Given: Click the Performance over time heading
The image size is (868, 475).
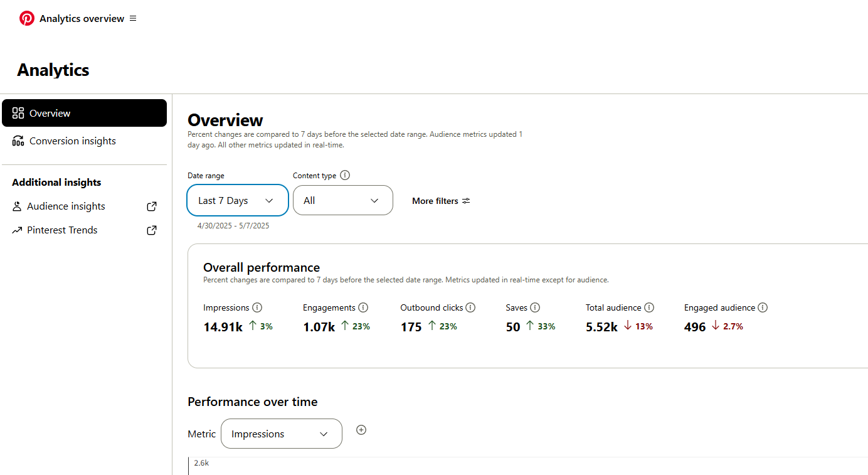Looking at the screenshot, I should pos(253,402).
